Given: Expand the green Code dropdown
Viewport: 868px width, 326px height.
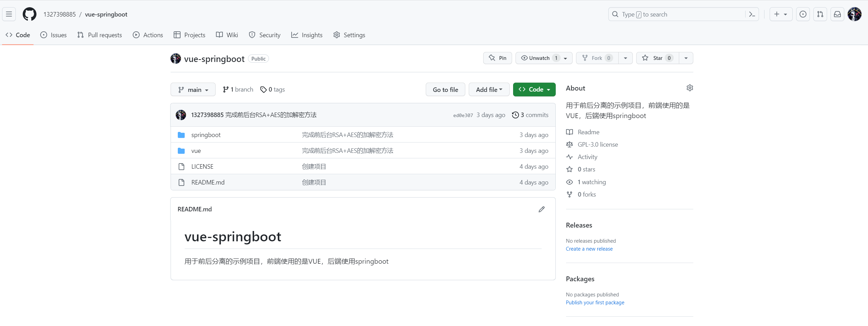Looking at the screenshot, I should tap(534, 90).
